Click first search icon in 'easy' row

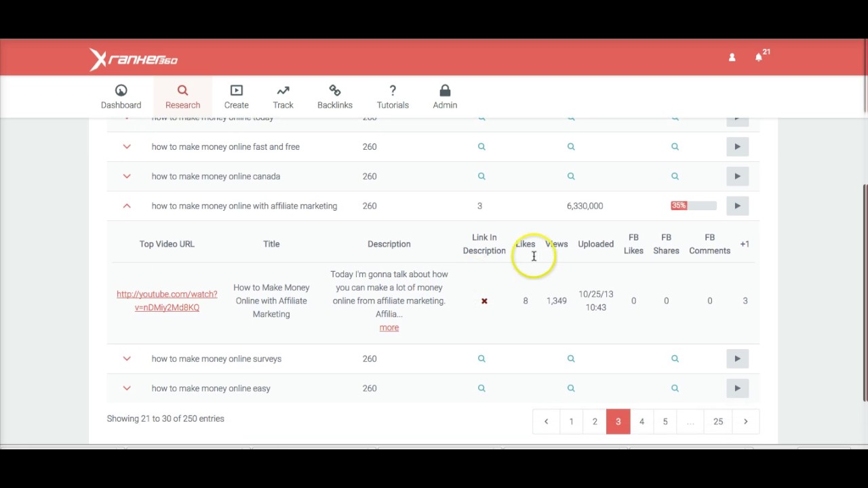481,388
